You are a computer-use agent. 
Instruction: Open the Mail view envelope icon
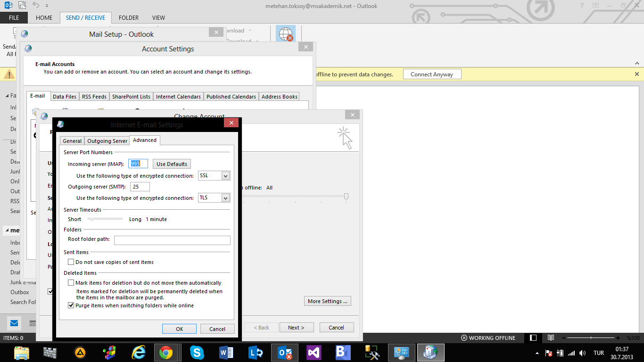14,323
